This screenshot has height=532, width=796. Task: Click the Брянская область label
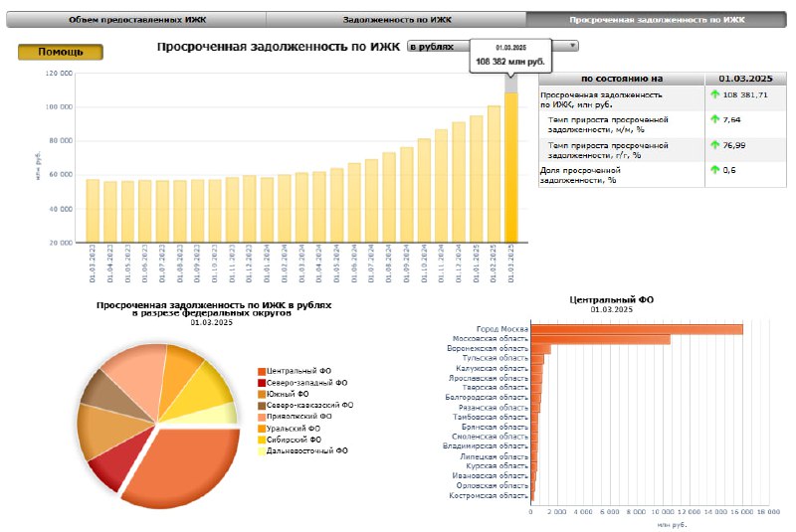[495, 428]
